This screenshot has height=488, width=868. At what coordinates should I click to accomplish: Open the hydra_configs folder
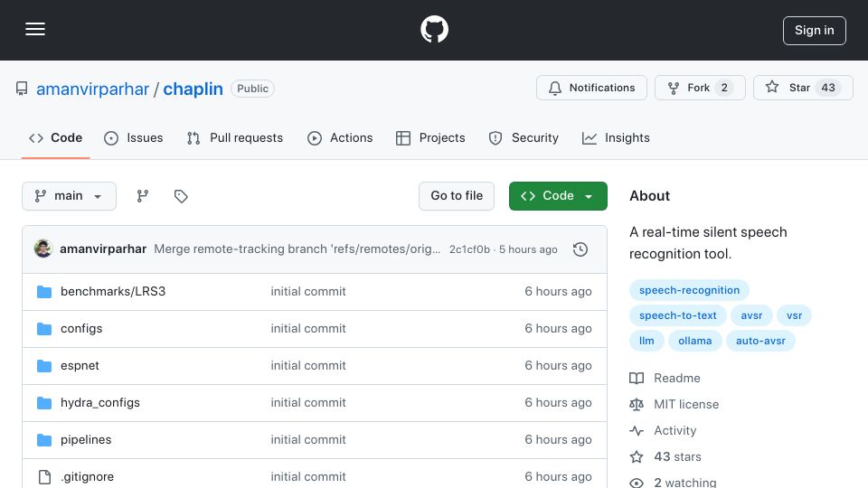[100, 403]
